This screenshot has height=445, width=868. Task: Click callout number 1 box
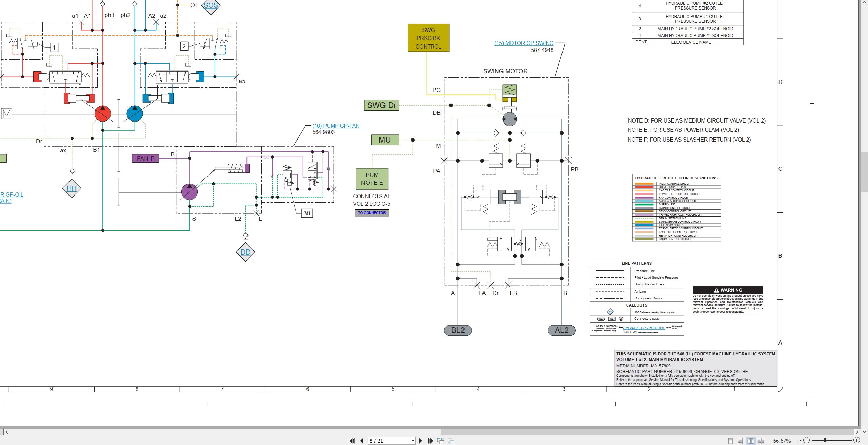(54, 48)
